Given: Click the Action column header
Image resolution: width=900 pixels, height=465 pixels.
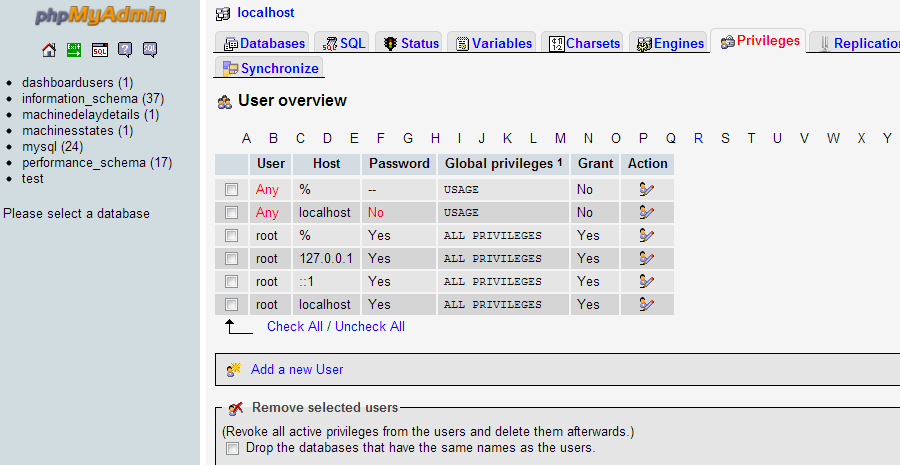Looking at the screenshot, I should (x=647, y=164).
